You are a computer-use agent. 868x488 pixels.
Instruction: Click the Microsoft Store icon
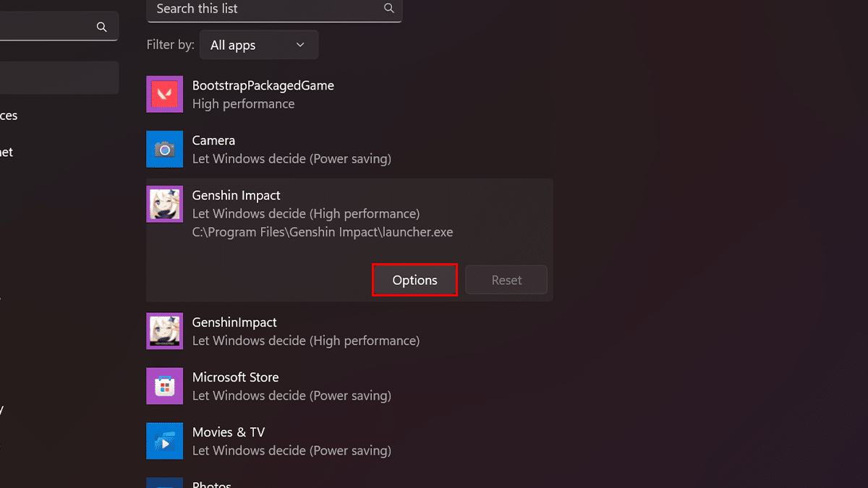[164, 387]
